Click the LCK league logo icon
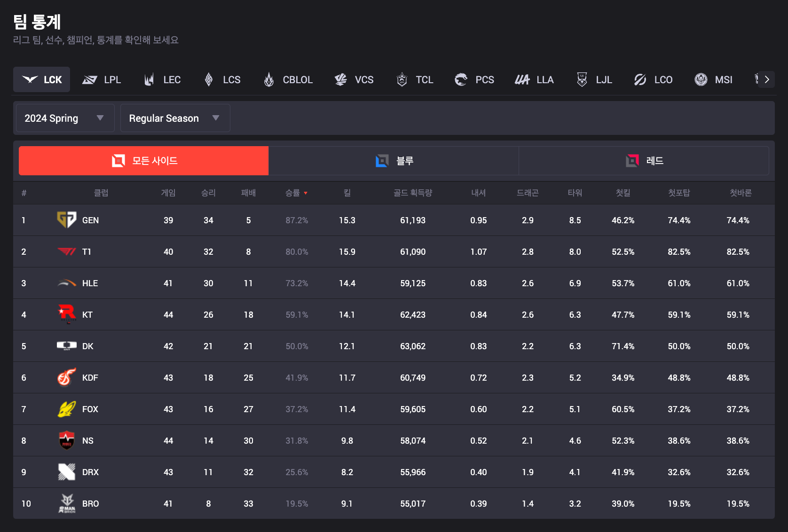The width and height of the screenshot is (788, 532). [30, 79]
